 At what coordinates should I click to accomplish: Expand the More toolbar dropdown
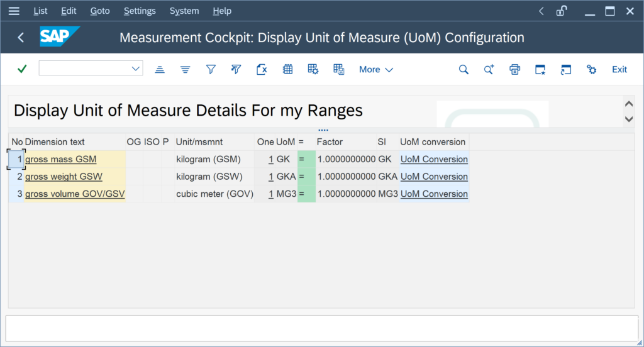point(376,69)
